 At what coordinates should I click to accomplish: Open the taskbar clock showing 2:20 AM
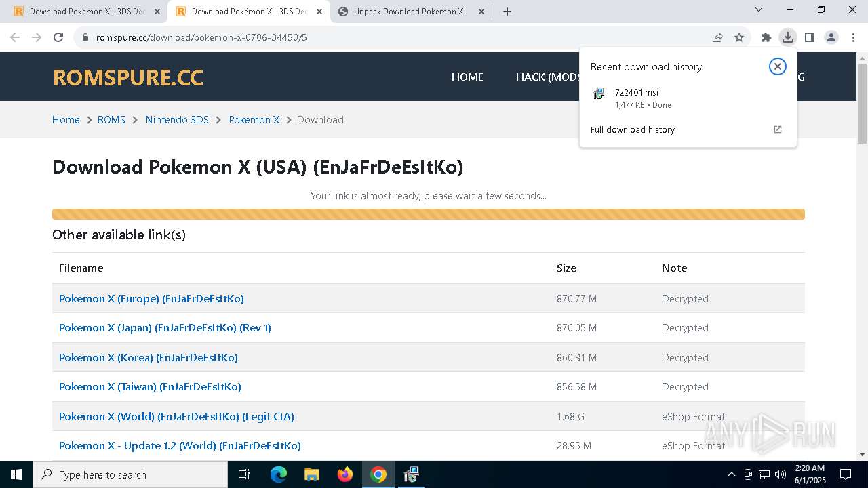tap(809, 474)
